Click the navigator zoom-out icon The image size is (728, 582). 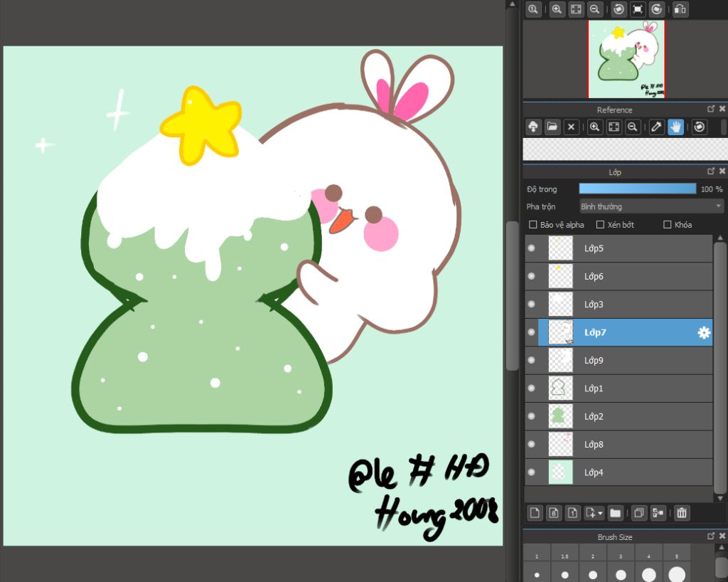[594, 9]
